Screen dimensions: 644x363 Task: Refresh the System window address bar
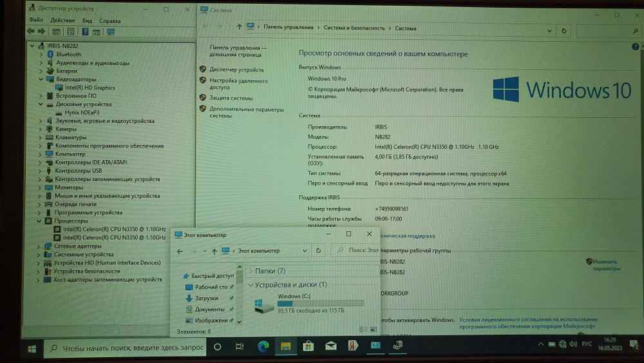pos(564,31)
